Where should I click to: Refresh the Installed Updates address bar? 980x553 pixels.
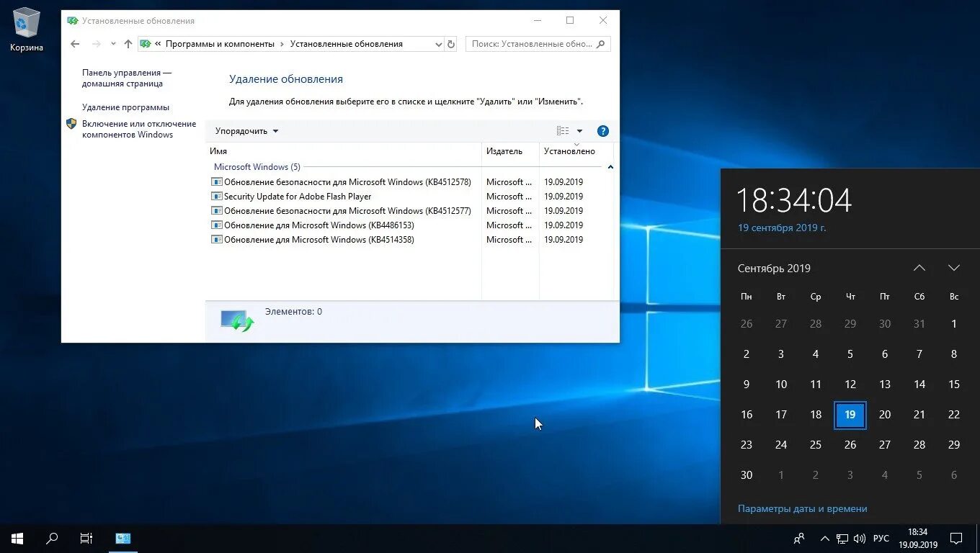[451, 44]
